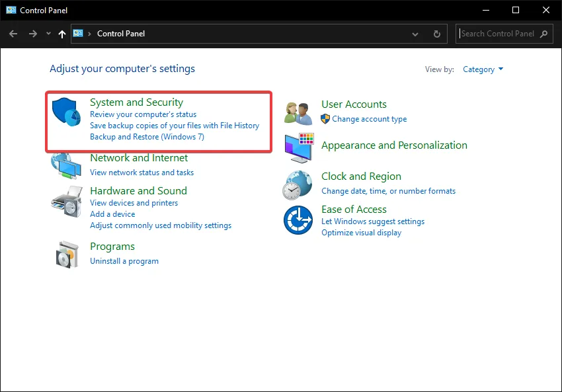Click the System and Security shield icon
562x392 pixels.
point(65,112)
